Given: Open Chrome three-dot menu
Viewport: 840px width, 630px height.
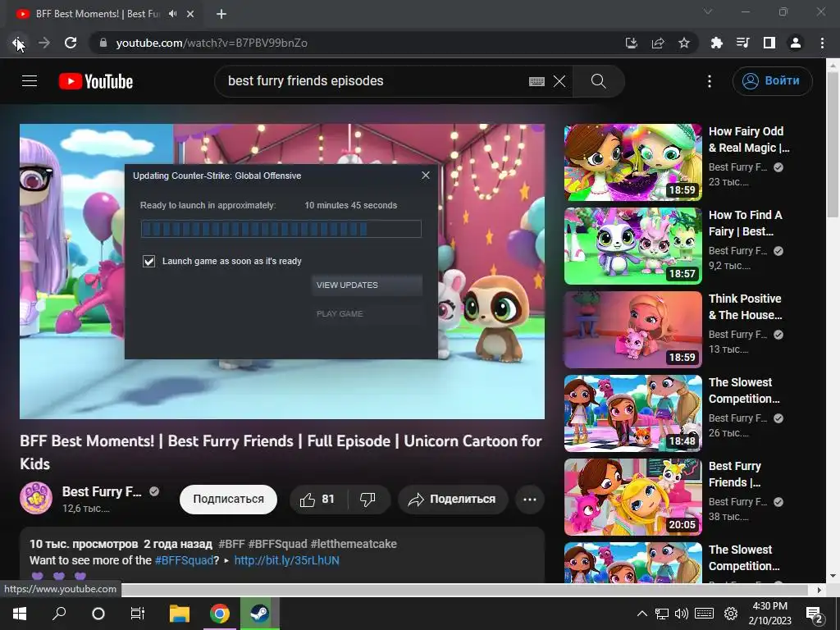Looking at the screenshot, I should 822,43.
